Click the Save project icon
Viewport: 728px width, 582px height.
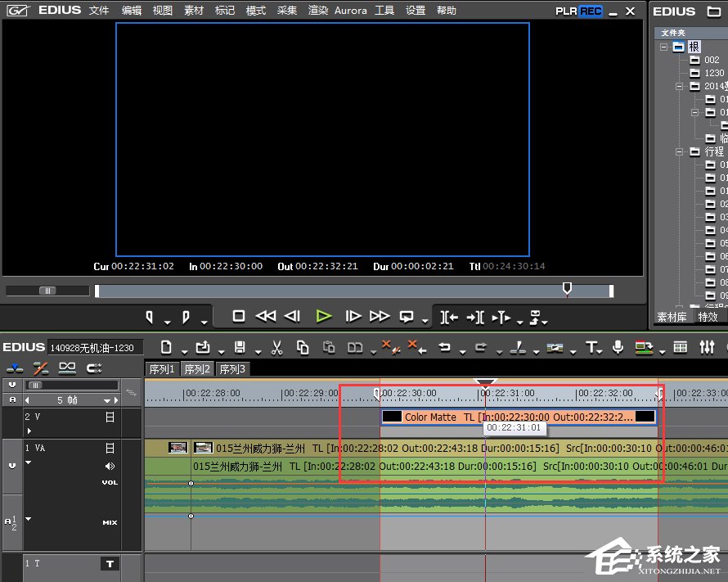[240, 347]
